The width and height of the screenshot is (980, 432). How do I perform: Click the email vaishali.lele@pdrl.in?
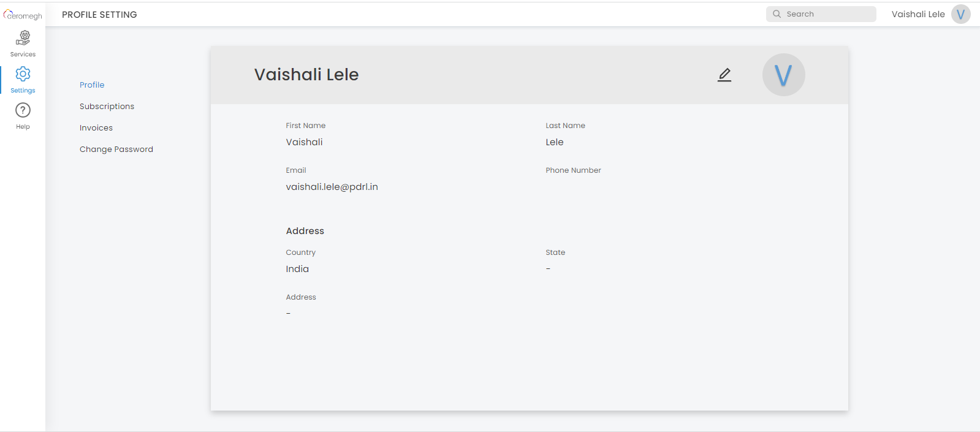click(x=332, y=187)
